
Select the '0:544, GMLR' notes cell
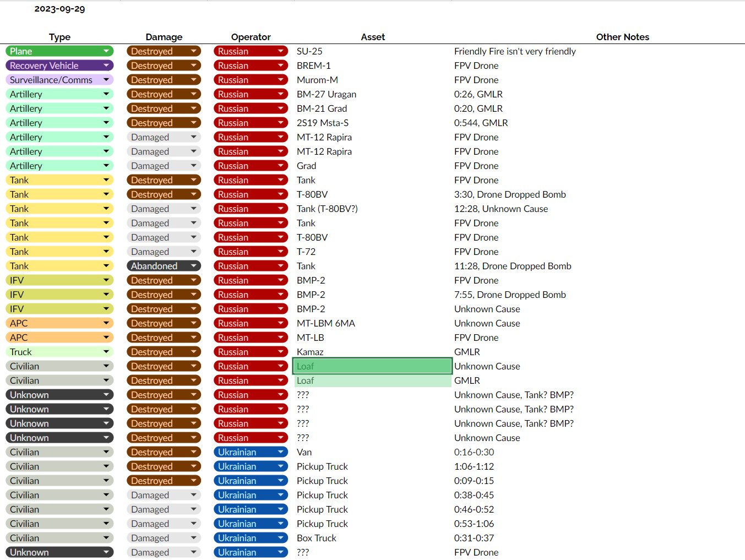click(x=481, y=123)
